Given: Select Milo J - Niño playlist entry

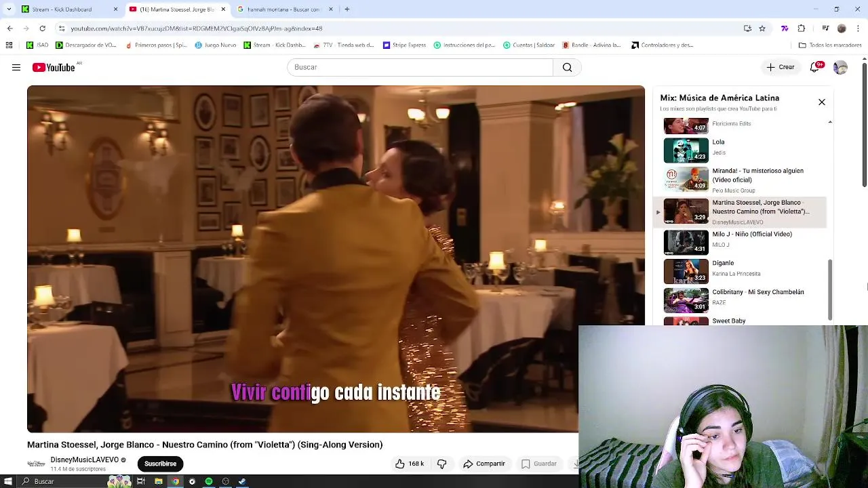Looking at the screenshot, I should (x=740, y=243).
